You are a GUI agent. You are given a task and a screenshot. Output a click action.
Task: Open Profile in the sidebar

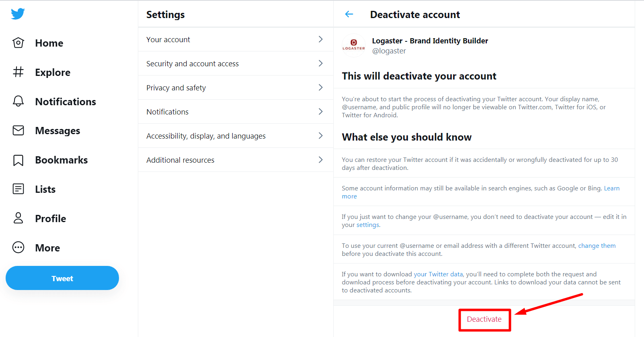point(51,219)
